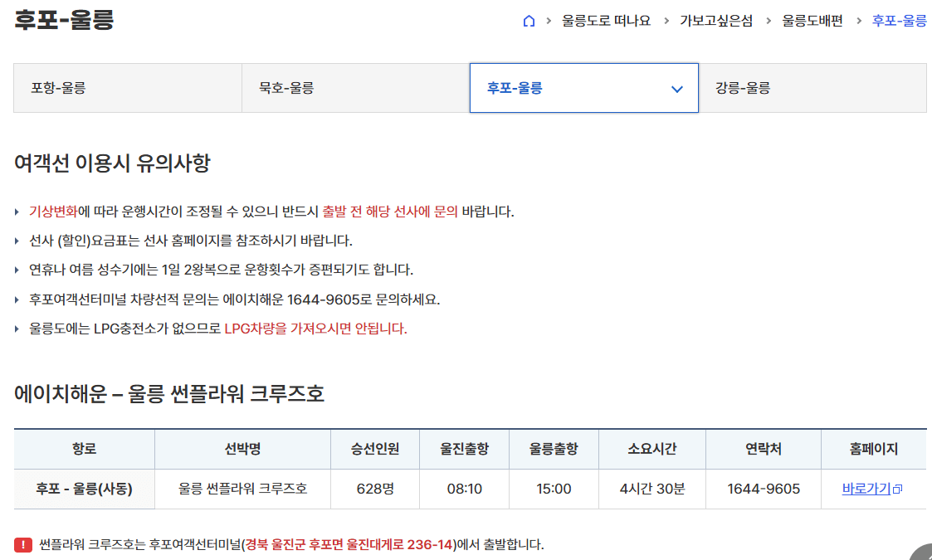
Task: Click the 울릉출항 column header
Action: click(554, 450)
